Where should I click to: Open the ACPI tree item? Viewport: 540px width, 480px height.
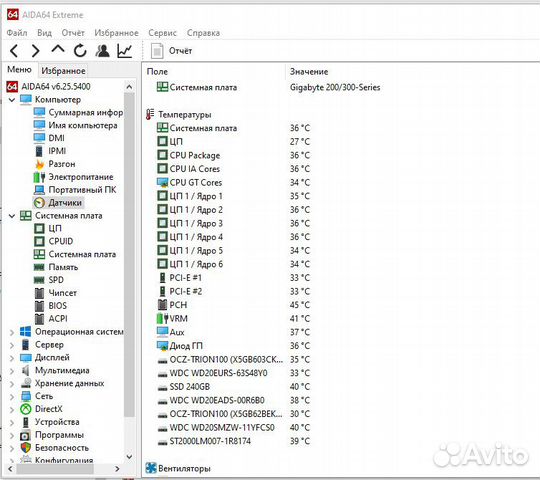[x=51, y=319]
